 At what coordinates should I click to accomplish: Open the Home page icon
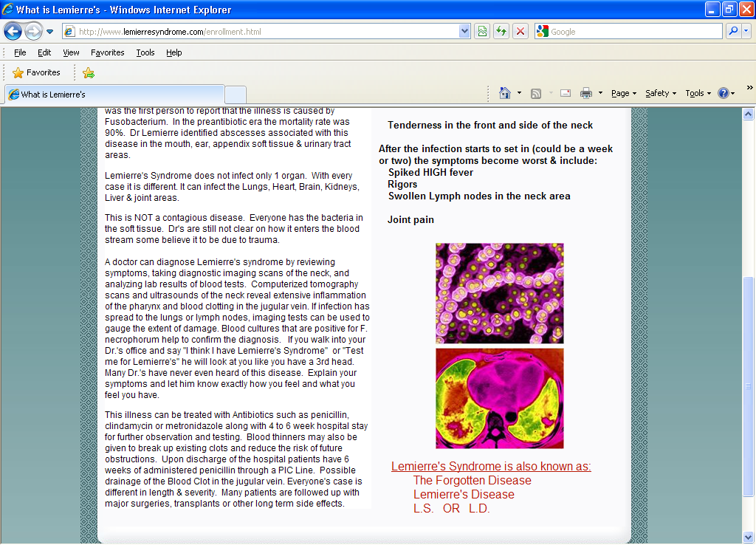click(x=505, y=93)
